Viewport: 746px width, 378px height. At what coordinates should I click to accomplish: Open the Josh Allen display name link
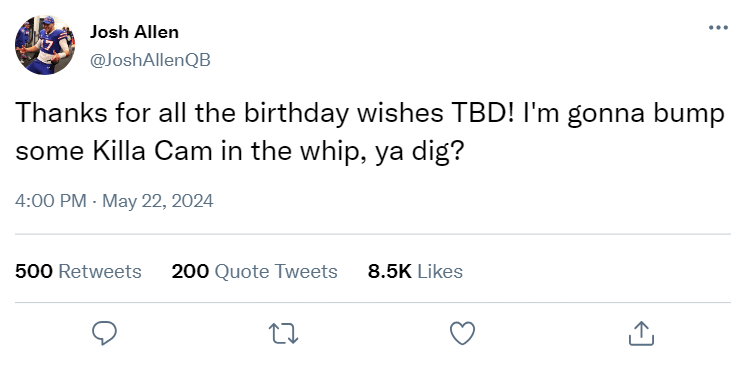pos(134,32)
